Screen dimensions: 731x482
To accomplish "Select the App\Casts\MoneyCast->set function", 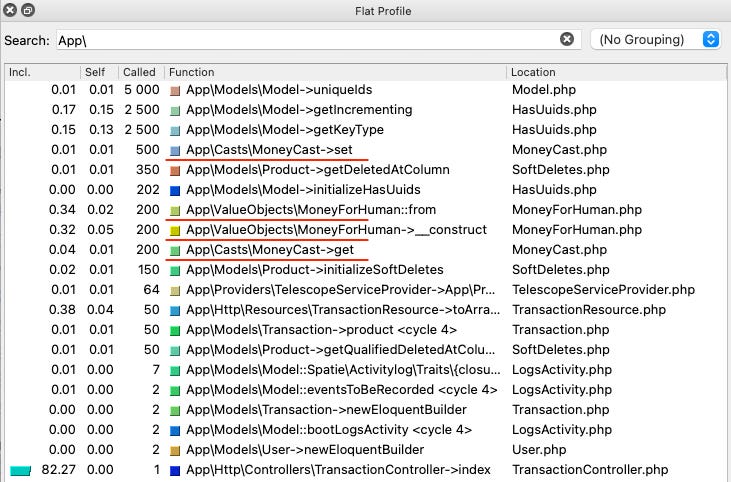I will 269,150.
